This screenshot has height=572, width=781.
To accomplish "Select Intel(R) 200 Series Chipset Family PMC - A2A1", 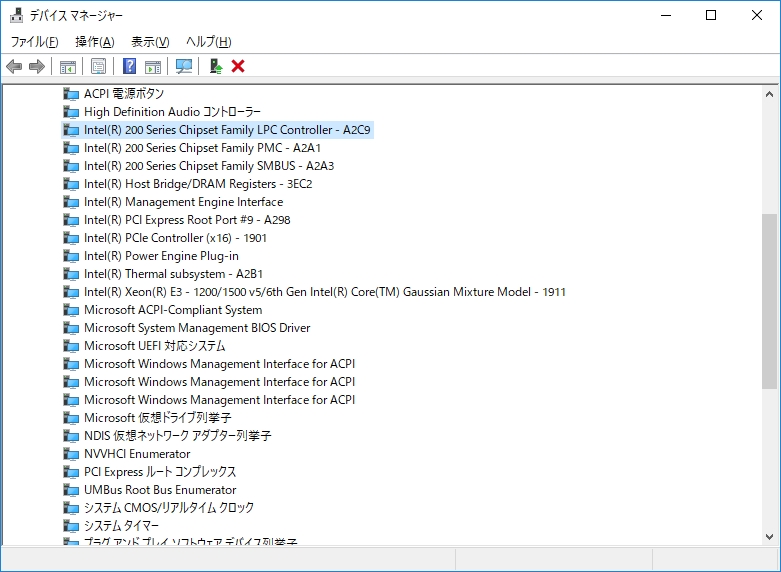I will click(x=202, y=147).
